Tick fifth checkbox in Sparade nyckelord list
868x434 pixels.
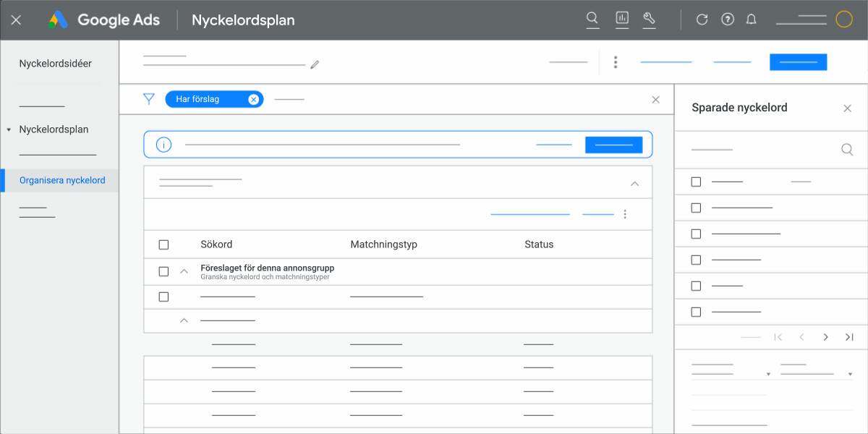tap(696, 286)
